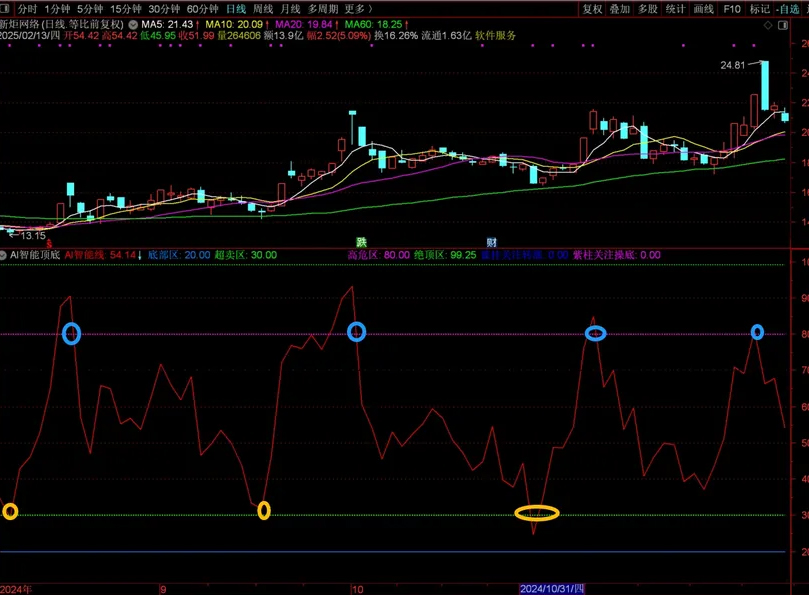
Task: Expand the 更多 time period list
Action: pyautogui.click(x=355, y=8)
